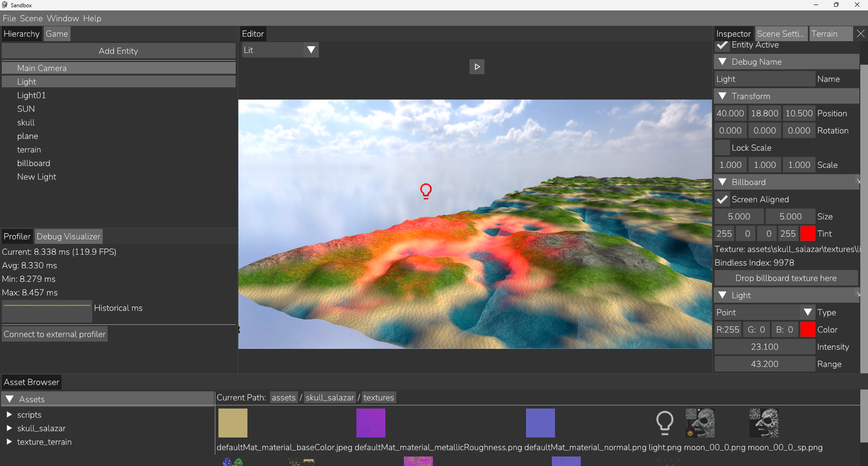Collapse the Assets tree root
Viewport: 868px width, 466px height.
point(9,399)
